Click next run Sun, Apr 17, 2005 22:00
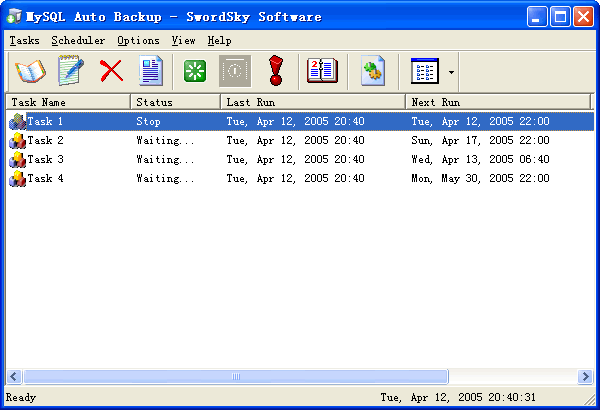Viewport: 600px width, 410px height. click(480, 140)
